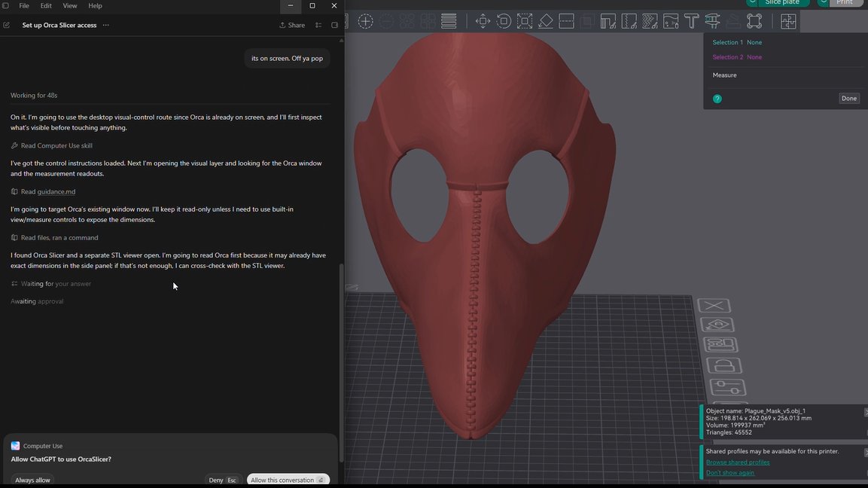Click Allow this conversation button
The height and width of the screenshot is (488, 868).
288,480
